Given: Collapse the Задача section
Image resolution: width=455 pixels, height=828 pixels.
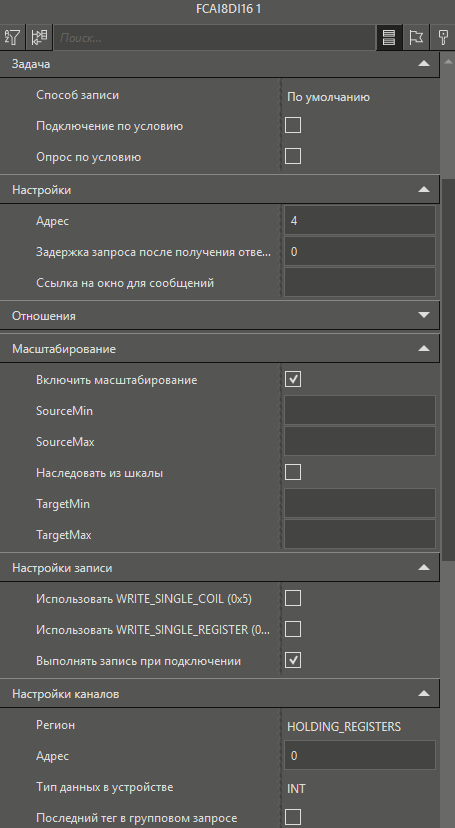Looking at the screenshot, I should tap(423, 64).
